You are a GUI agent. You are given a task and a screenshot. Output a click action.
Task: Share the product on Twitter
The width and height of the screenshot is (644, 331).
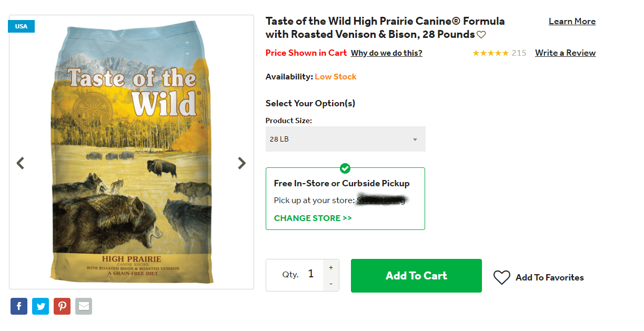(41, 306)
